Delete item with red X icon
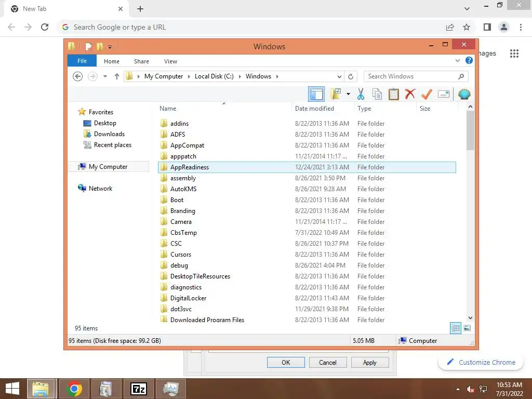The width and height of the screenshot is (532, 399). pos(410,94)
